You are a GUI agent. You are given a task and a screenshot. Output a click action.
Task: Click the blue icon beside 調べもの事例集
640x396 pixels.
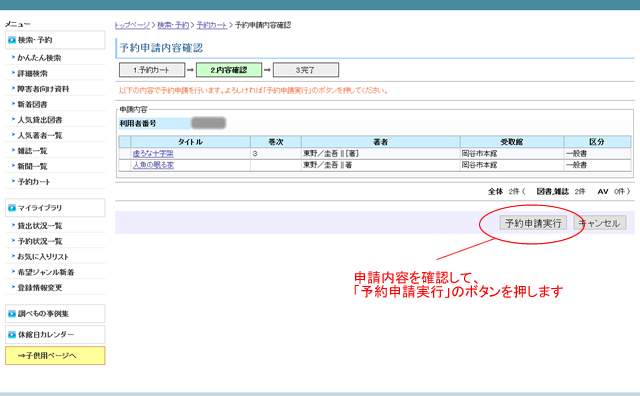[12, 314]
